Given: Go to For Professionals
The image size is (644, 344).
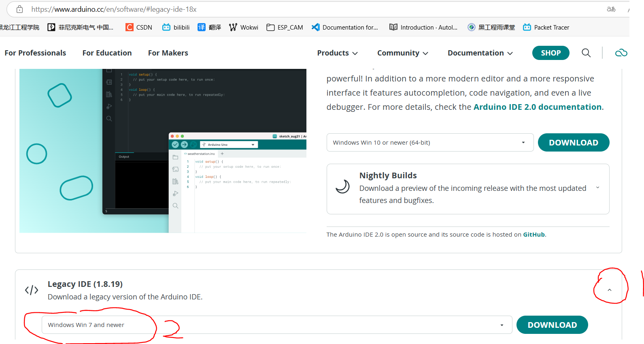Looking at the screenshot, I should (x=35, y=53).
